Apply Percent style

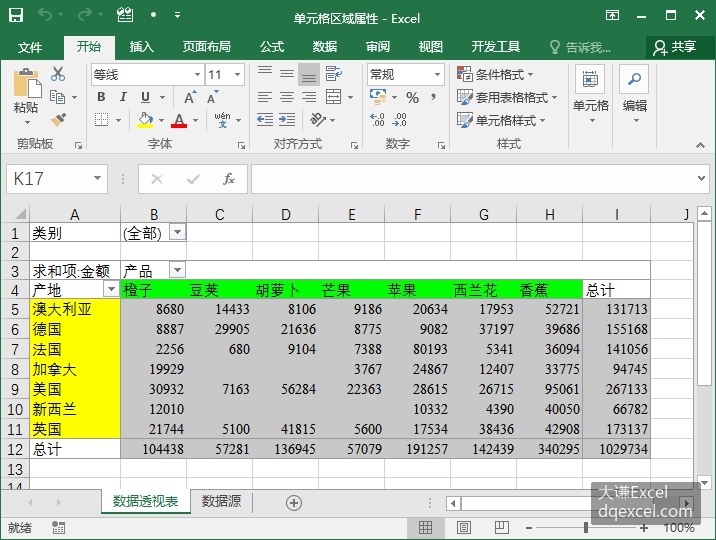point(412,97)
